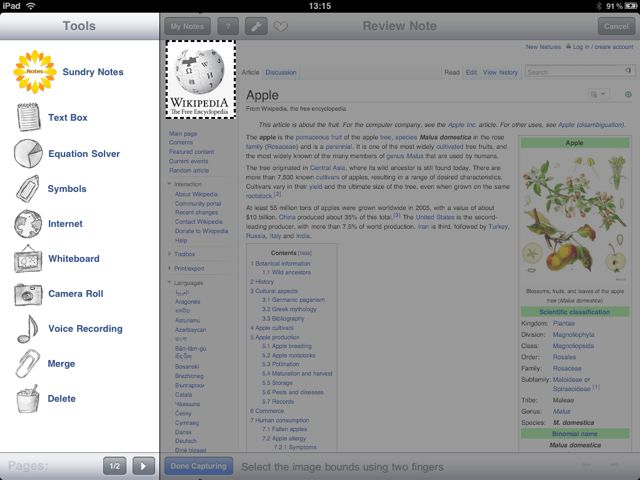Switch to the Article tab

coord(251,72)
